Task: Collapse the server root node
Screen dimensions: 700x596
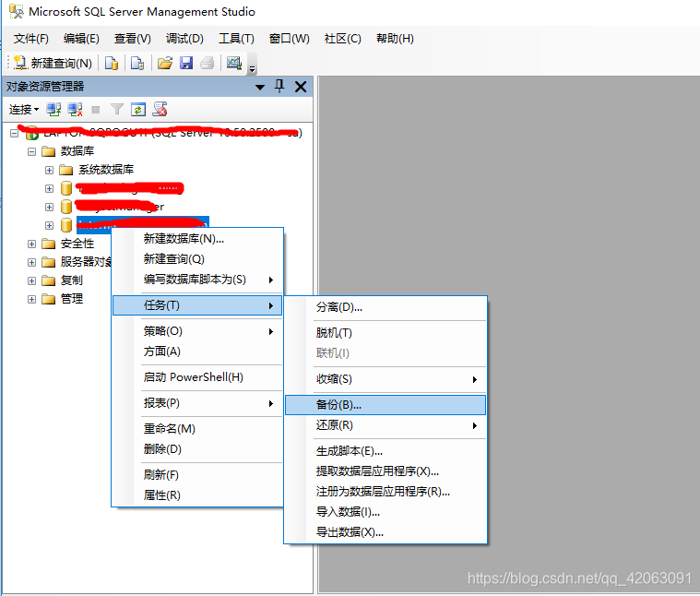Action: 14,133
